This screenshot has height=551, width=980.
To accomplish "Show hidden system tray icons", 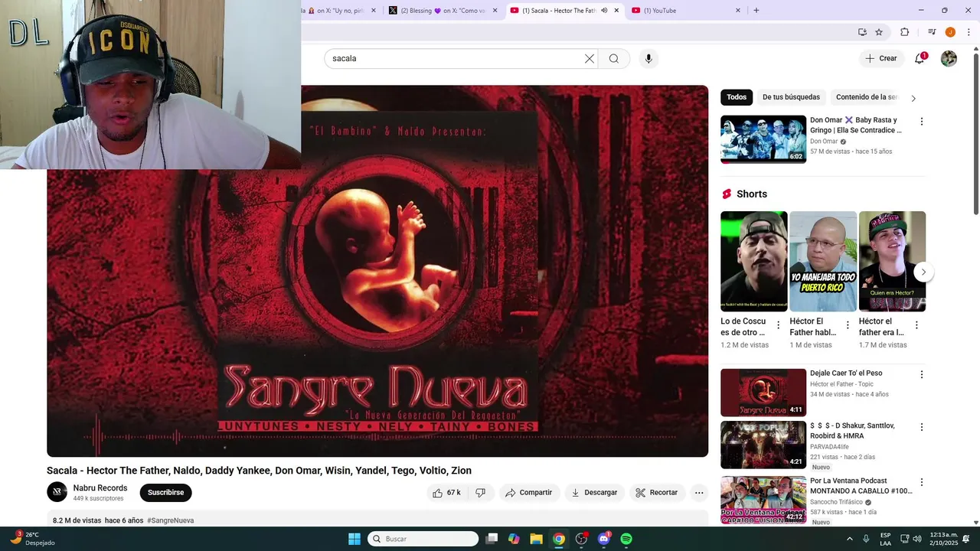I will 849,539.
